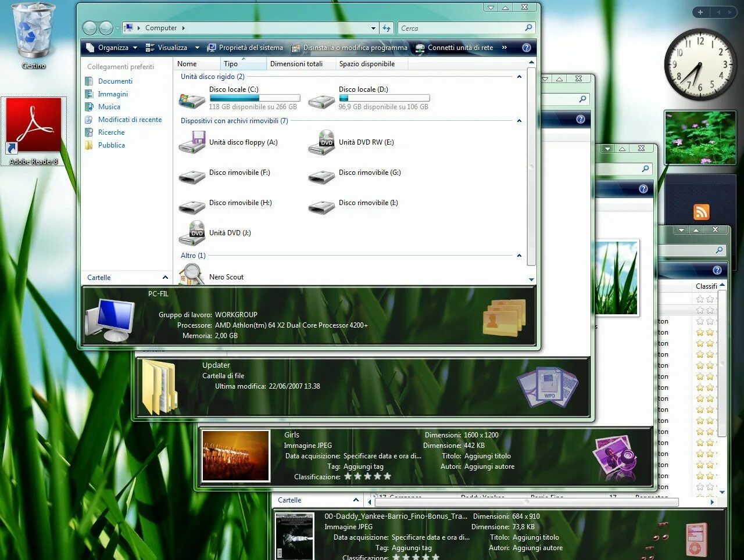
Task: Sort by the Tipo column header
Action: click(x=244, y=64)
